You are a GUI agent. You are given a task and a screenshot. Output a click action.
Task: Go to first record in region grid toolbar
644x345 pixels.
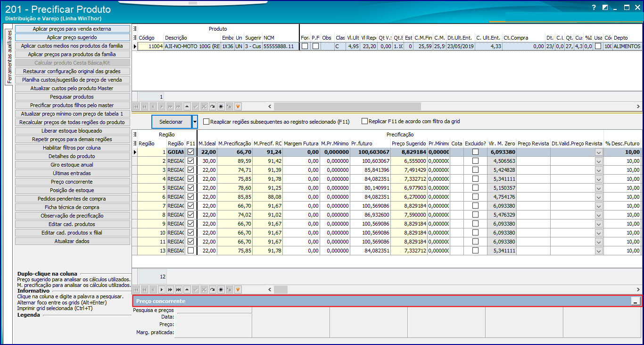(x=136, y=289)
